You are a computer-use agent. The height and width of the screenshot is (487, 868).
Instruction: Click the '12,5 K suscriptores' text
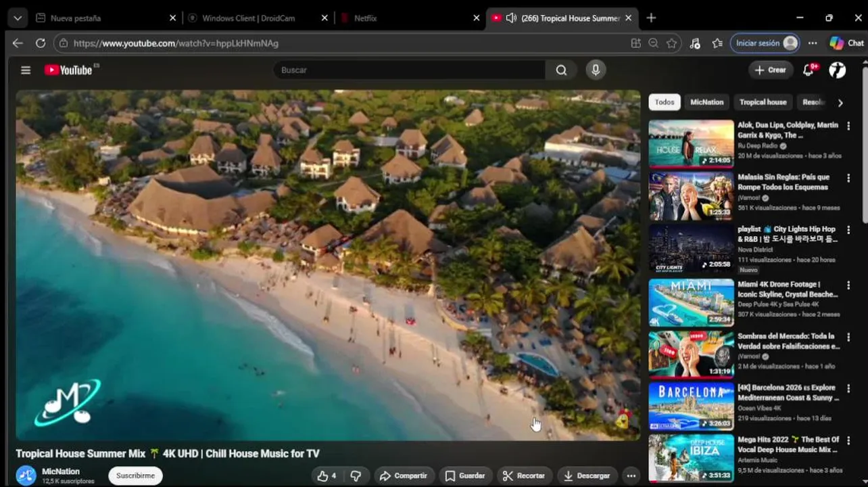[68, 481]
